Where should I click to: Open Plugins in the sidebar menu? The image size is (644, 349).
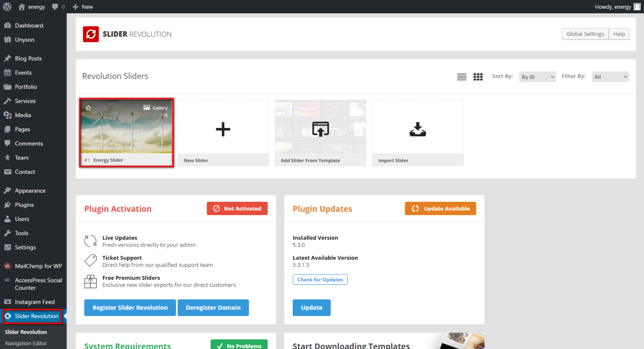coord(24,205)
